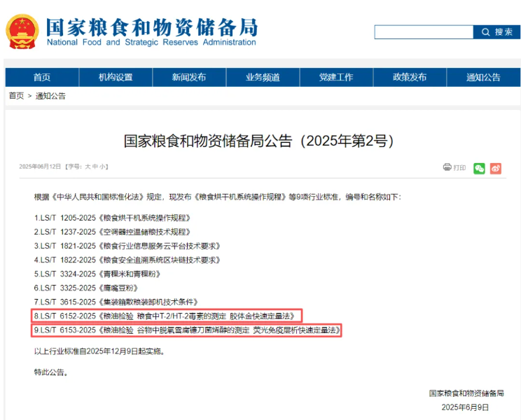Open the 新闻发布 navigation tab
Image resolution: width=521 pixels, height=420 pixels.
pyautogui.click(x=189, y=78)
